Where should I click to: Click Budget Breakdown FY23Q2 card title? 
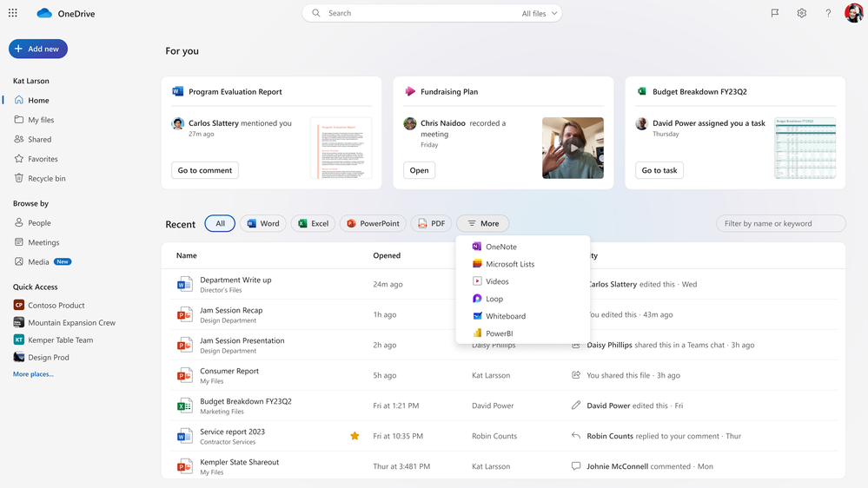[x=699, y=92]
